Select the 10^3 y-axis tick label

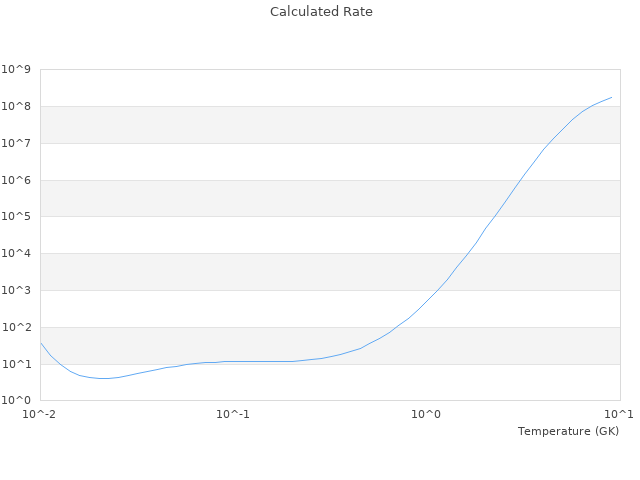[17, 291]
